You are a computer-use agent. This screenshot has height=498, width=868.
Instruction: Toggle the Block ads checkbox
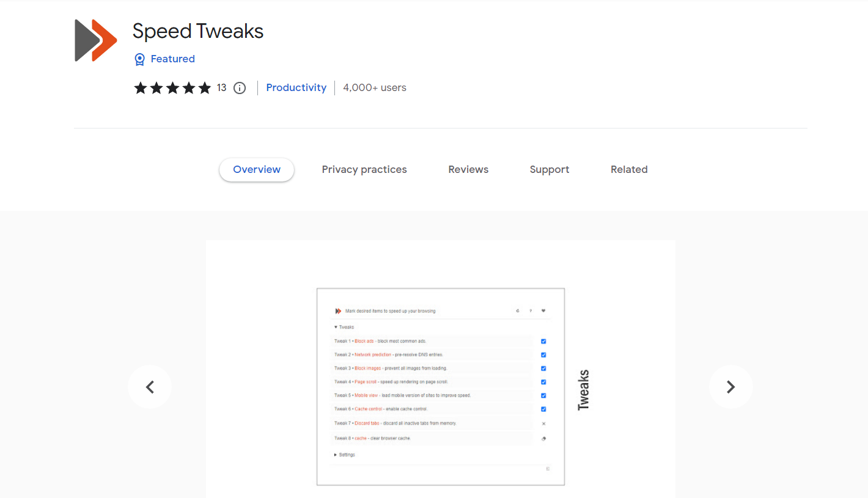tap(543, 342)
